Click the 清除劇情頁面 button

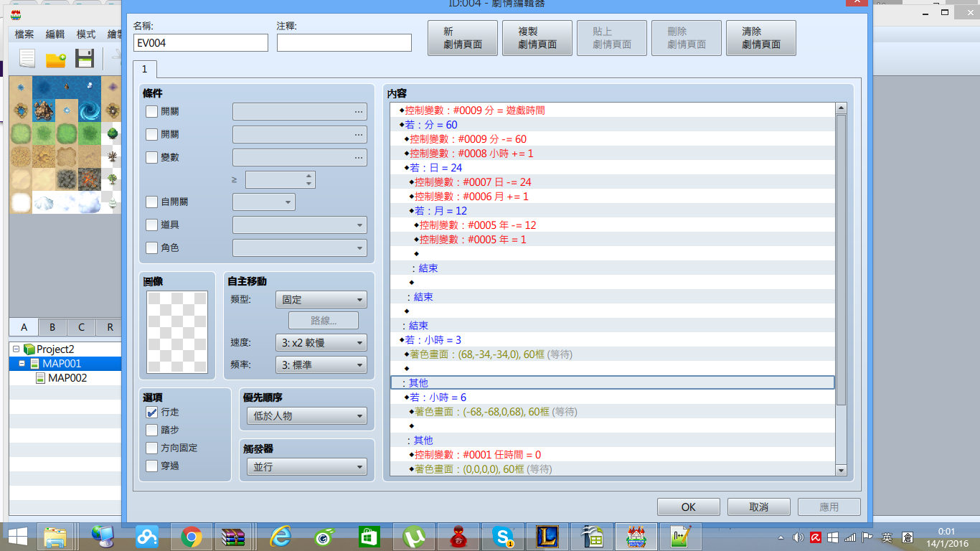tap(761, 38)
